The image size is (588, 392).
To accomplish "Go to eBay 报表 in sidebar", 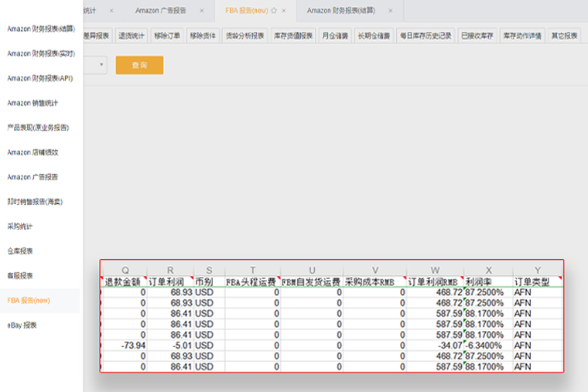I will coord(22,326).
